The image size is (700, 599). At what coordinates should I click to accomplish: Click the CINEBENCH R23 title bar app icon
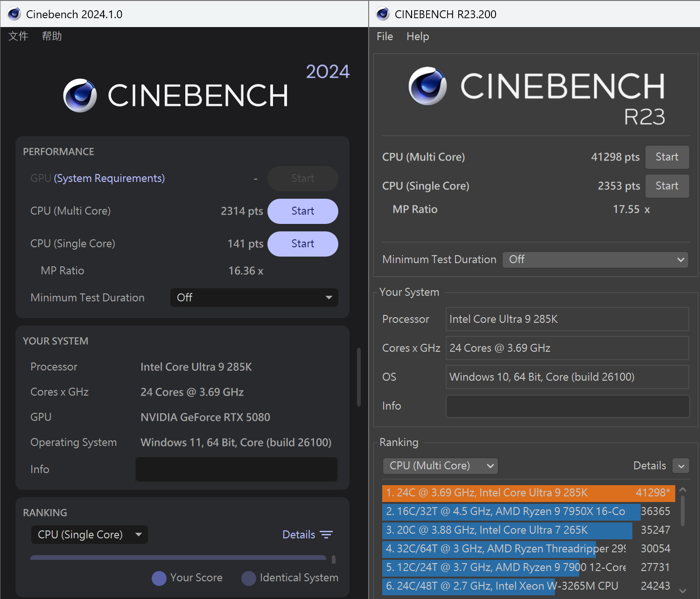click(x=383, y=14)
